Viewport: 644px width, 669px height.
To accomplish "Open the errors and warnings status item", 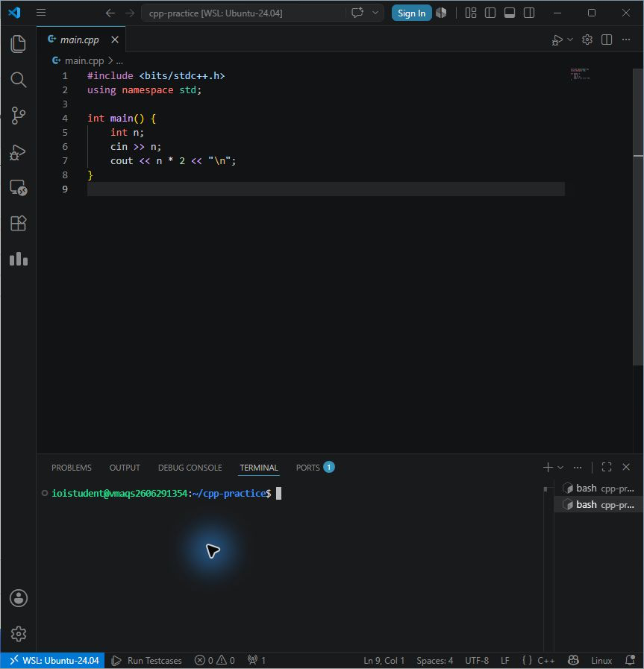I will [215, 661].
